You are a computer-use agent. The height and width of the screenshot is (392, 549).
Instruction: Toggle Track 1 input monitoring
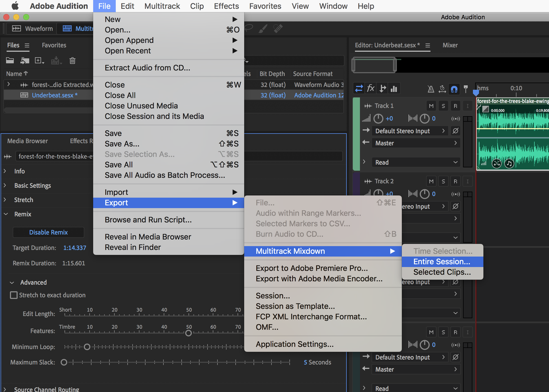[467, 106]
